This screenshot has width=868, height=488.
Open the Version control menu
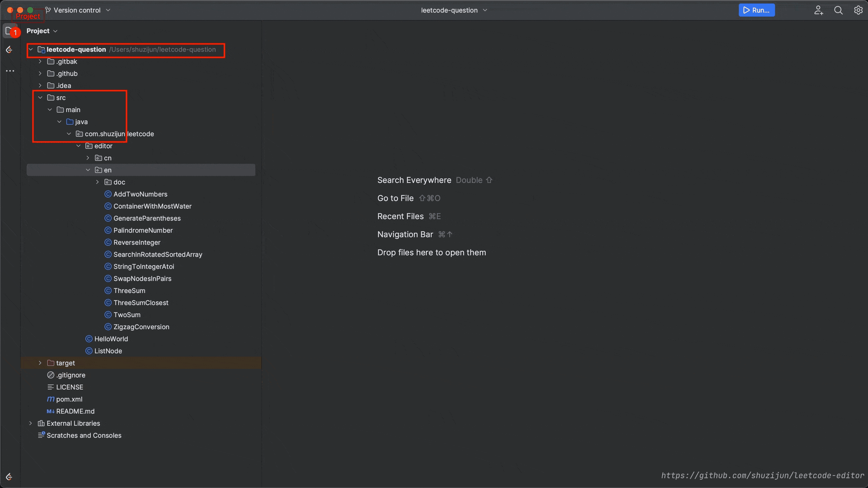(x=77, y=10)
